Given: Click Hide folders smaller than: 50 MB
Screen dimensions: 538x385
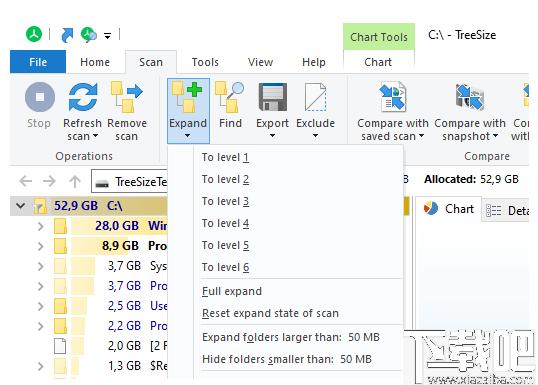Looking at the screenshot, I should pos(285,359).
